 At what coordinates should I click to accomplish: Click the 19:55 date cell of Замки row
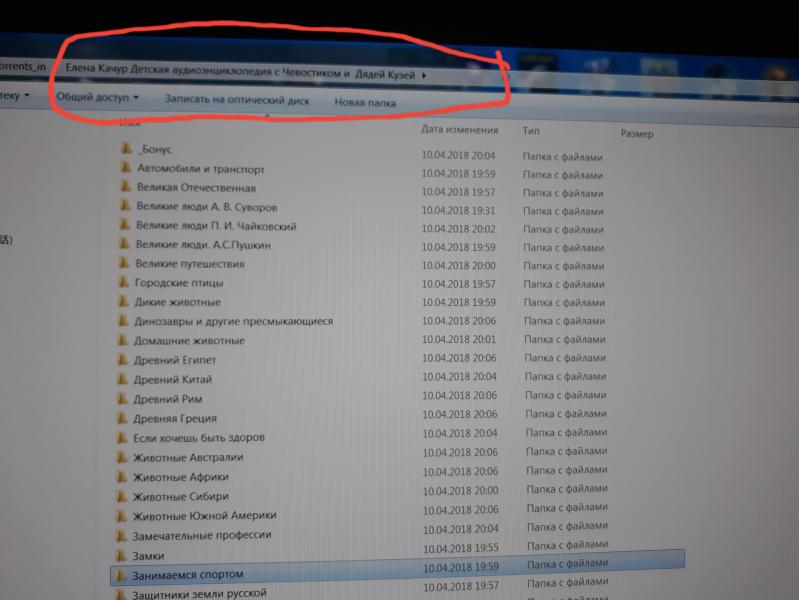click(461, 548)
